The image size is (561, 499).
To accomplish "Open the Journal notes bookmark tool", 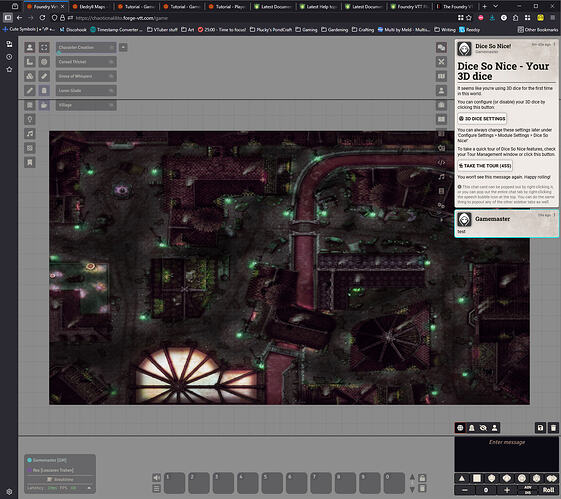I will (30, 163).
